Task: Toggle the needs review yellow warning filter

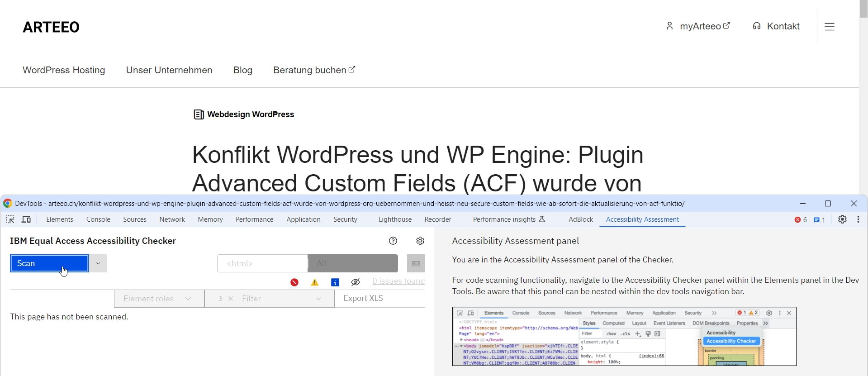Action: (315, 282)
